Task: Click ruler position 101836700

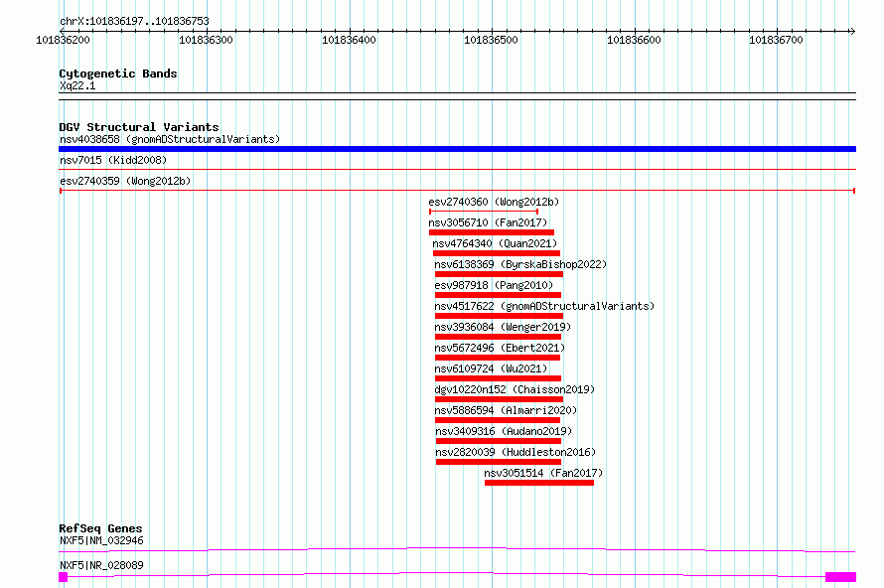Action: coord(776,40)
